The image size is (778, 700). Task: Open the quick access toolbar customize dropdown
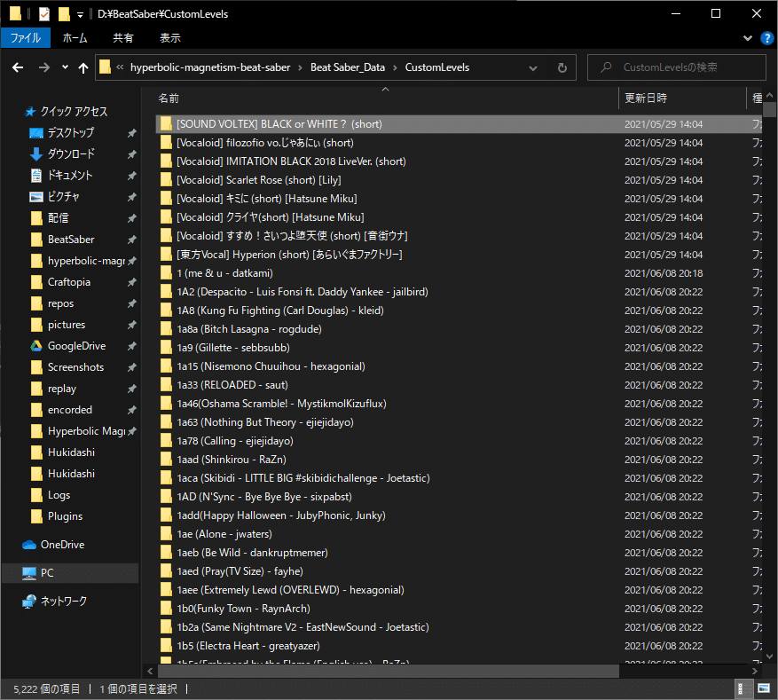(x=80, y=15)
